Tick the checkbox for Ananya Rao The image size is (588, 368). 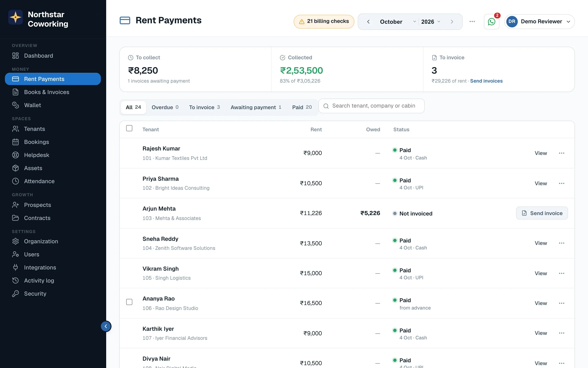[x=129, y=302]
